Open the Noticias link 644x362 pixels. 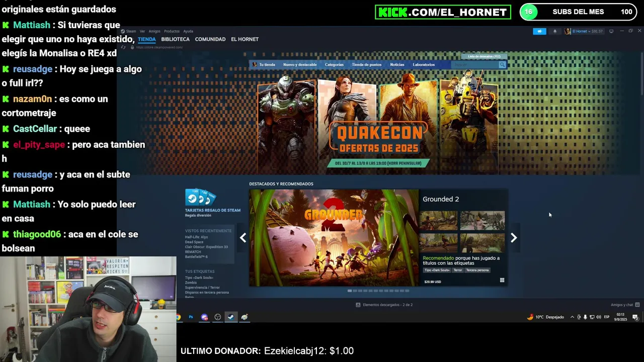(397, 64)
